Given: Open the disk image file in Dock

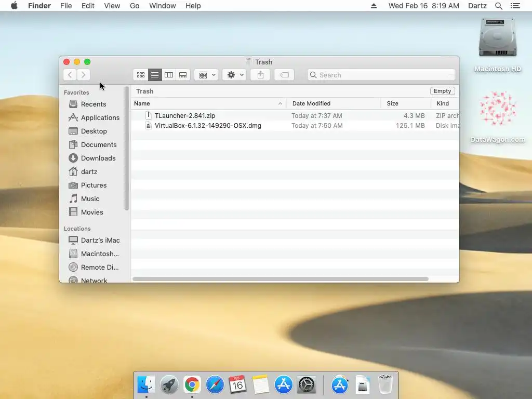Looking at the screenshot, I should click(x=363, y=384).
